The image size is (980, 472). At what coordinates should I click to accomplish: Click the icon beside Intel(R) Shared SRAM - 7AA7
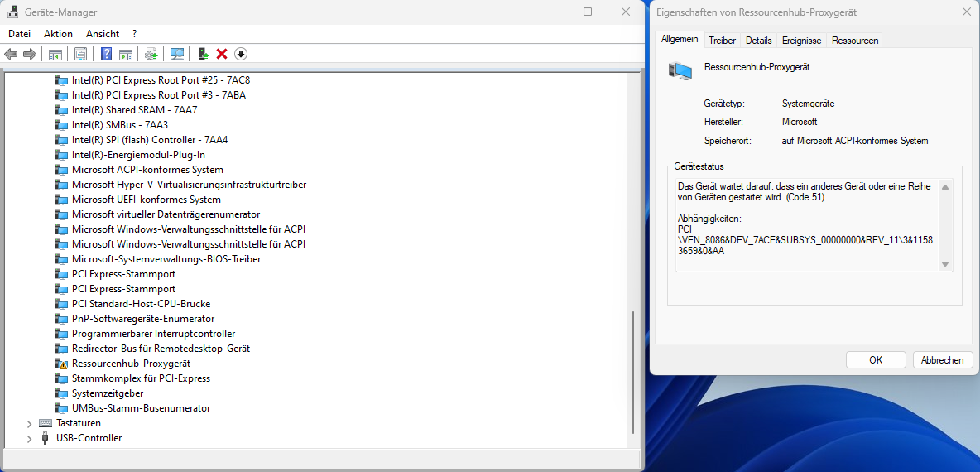61,110
